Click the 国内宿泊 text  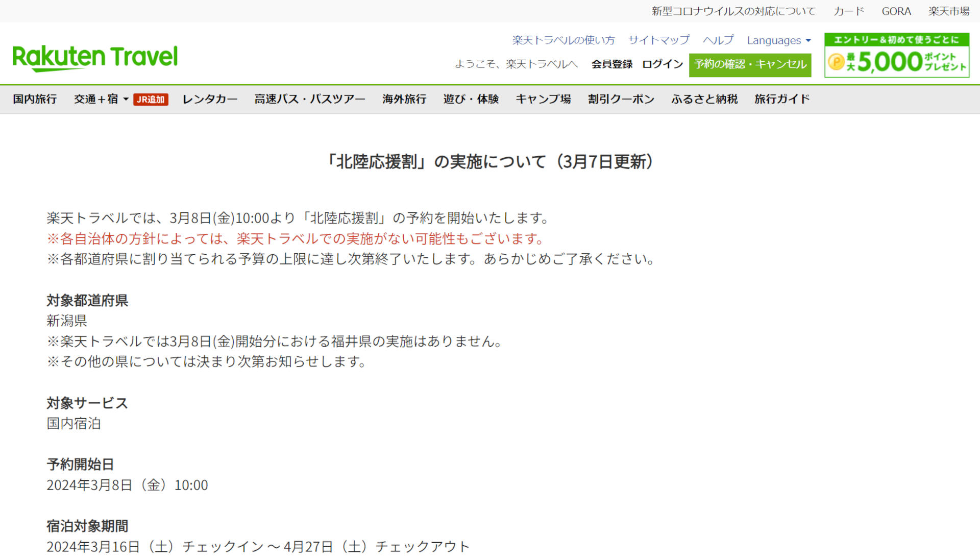(x=73, y=424)
